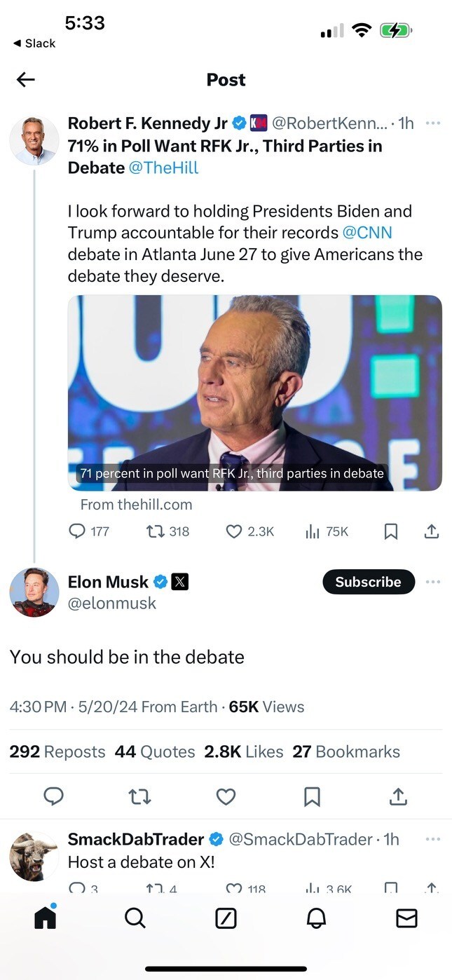
Task: Open the Notifications bell tab
Action: (316, 918)
